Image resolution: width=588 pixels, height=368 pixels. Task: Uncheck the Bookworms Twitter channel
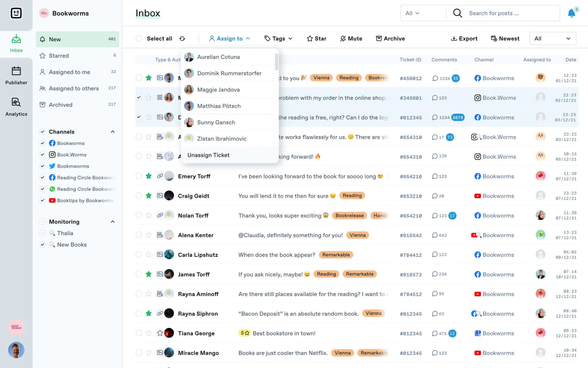click(42, 166)
